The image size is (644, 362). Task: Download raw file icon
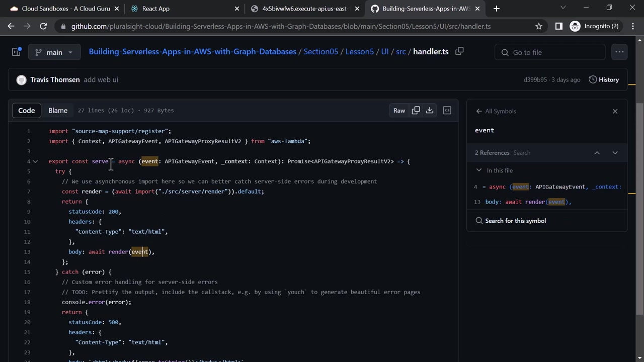pyautogui.click(x=430, y=111)
